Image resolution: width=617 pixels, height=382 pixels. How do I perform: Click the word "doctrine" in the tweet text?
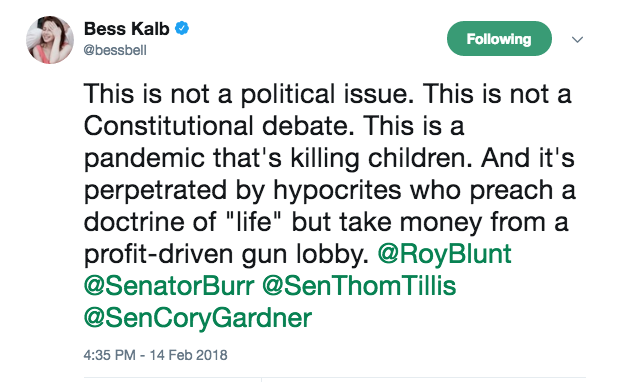(x=134, y=222)
